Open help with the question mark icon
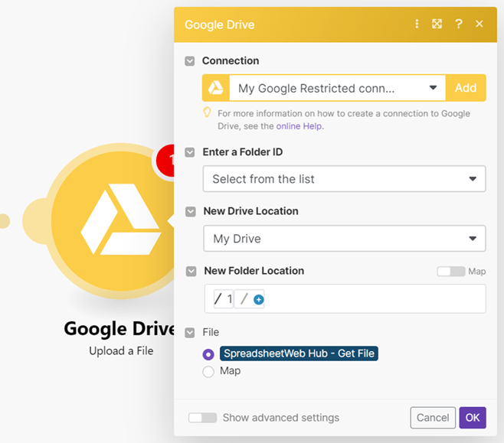The image size is (504, 443). 458,24
